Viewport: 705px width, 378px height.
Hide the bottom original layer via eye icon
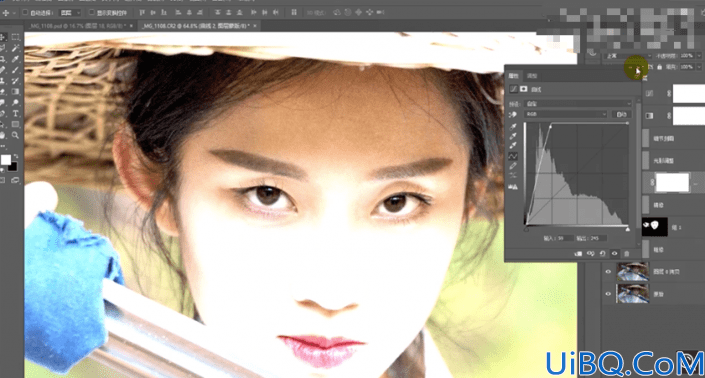click(608, 294)
